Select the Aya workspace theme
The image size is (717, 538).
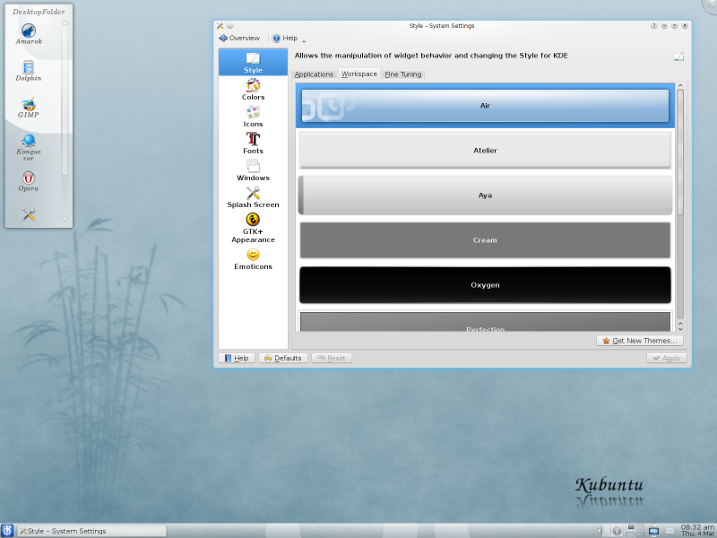[485, 195]
